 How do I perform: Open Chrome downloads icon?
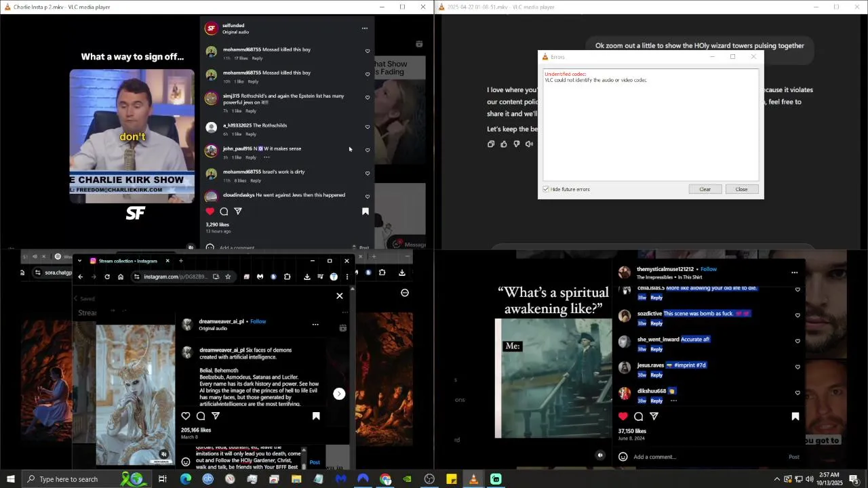(x=307, y=277)
